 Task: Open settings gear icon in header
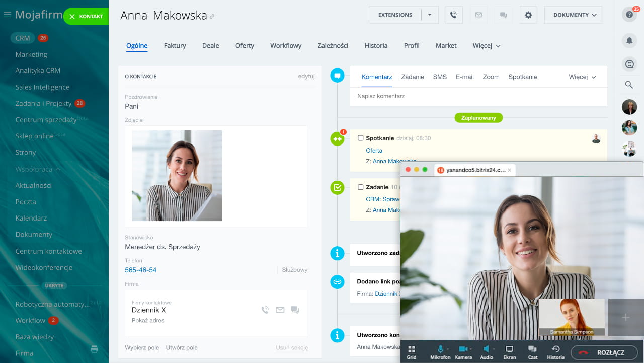pyautogui.click(x=528, y=15)
